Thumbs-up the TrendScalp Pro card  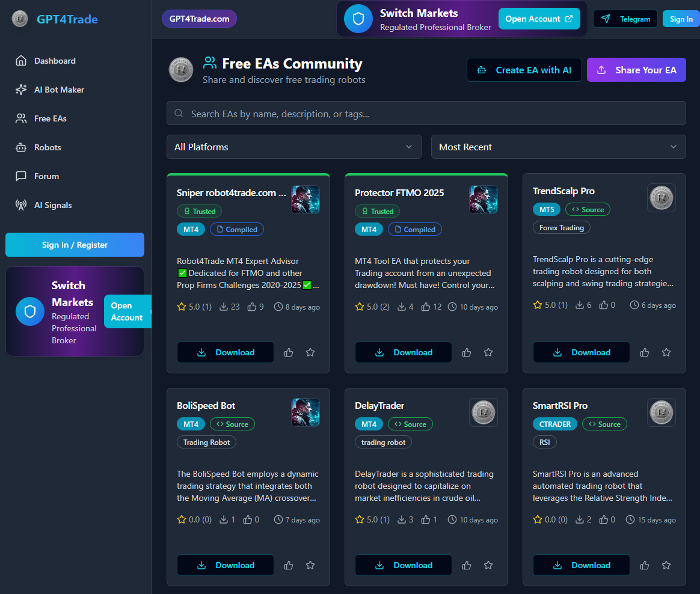(x=645, y=352)
